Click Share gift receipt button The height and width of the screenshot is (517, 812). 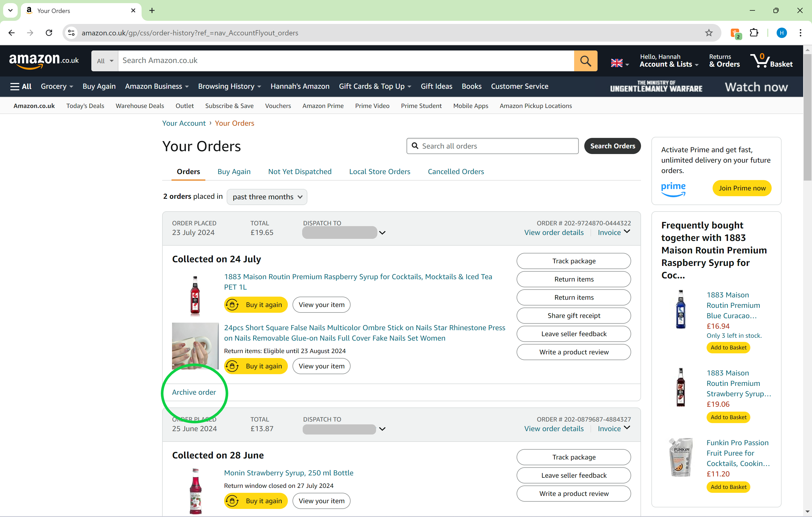(x=574, y=316)
